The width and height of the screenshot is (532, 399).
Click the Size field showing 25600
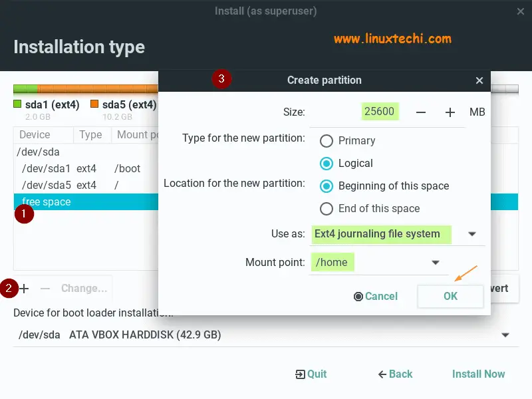click(380, 111)
